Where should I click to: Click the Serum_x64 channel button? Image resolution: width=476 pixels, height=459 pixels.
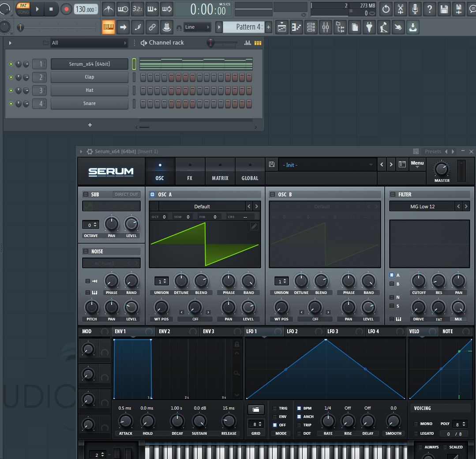tap(89, 64)
